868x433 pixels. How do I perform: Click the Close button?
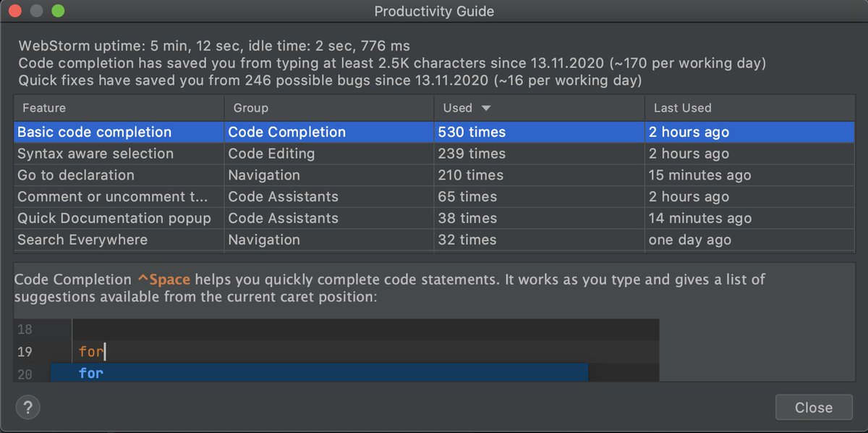point(813,407)
